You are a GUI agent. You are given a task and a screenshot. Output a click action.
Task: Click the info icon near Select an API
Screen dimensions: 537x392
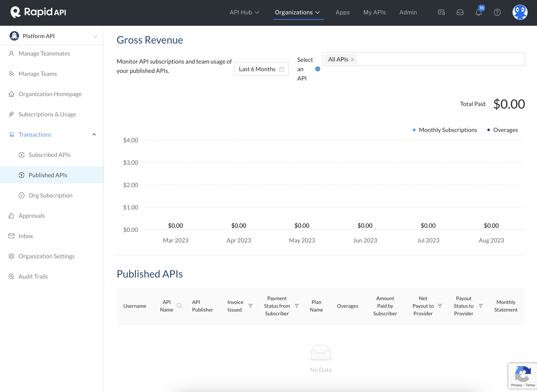318,69
